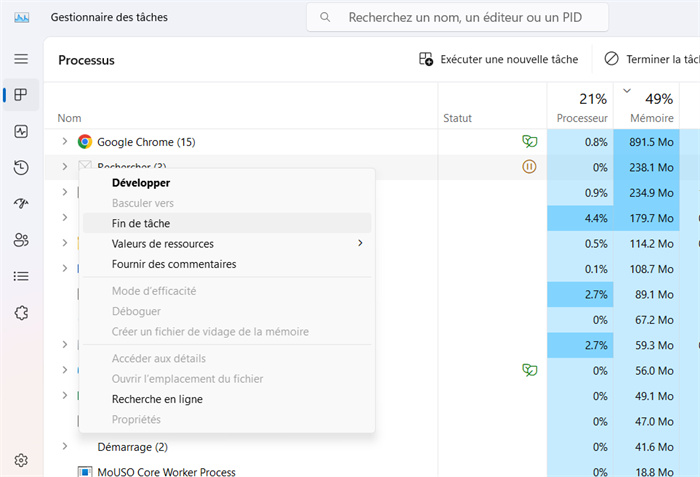Choose Propriétés in the context menu
This screenshot has width=700, height=477.
[227, 419]
